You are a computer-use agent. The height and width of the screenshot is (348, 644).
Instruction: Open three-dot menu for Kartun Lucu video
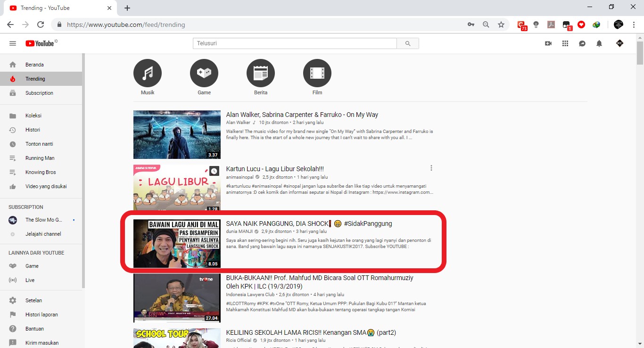pos(431,168)
